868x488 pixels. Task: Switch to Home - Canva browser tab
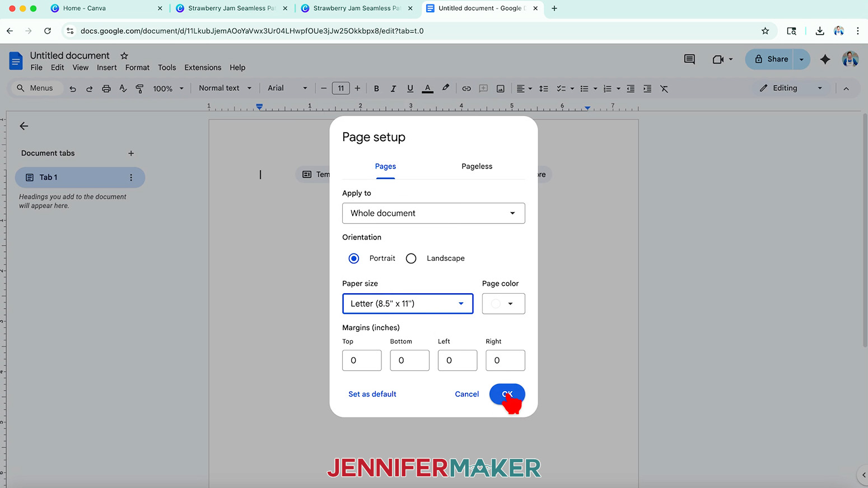[106, 8]
